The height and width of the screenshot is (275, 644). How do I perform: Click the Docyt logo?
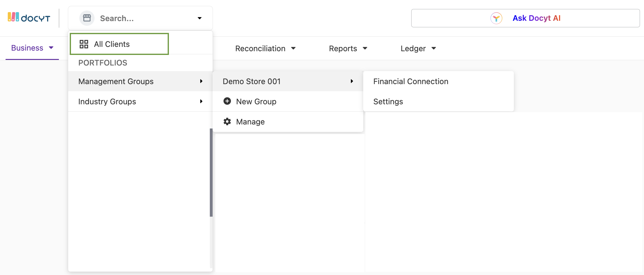coord(29,18)
